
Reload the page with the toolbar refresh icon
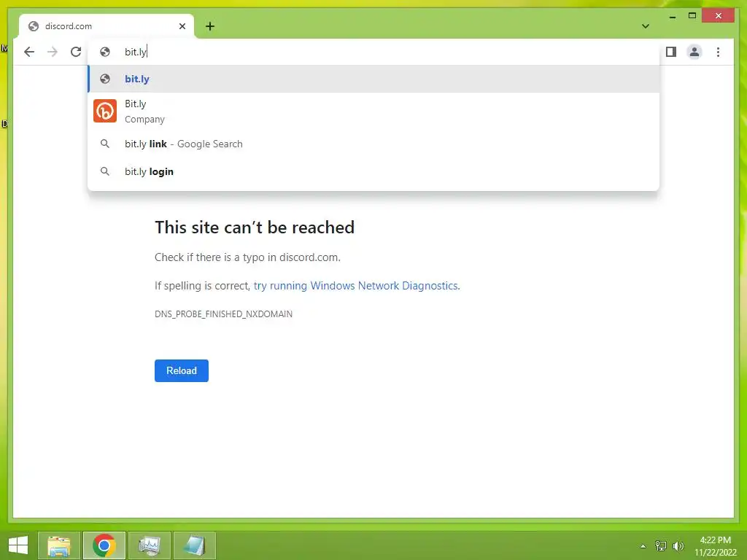point(76,52)
